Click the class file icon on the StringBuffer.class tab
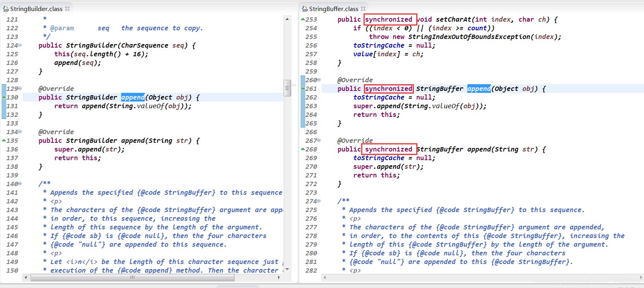Image resolution: width=644 pixels, height=288 pixels. pyautogui.click(x=305, y=9)
